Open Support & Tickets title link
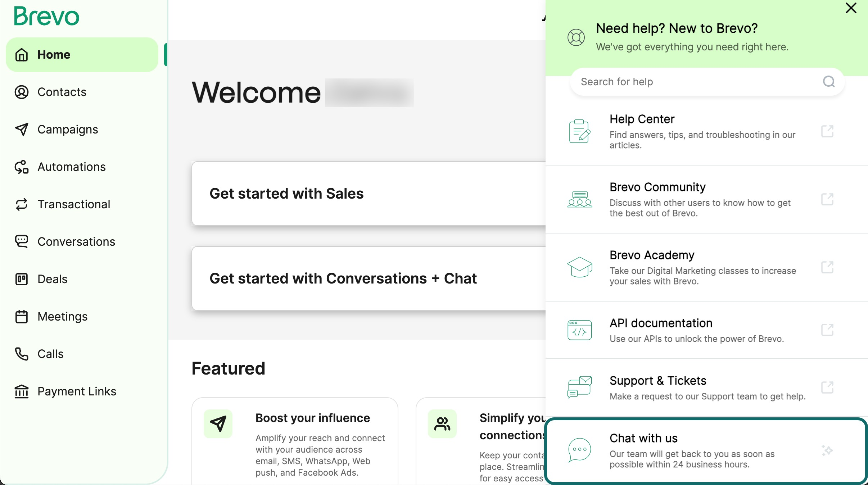 (x=658, y=381)
